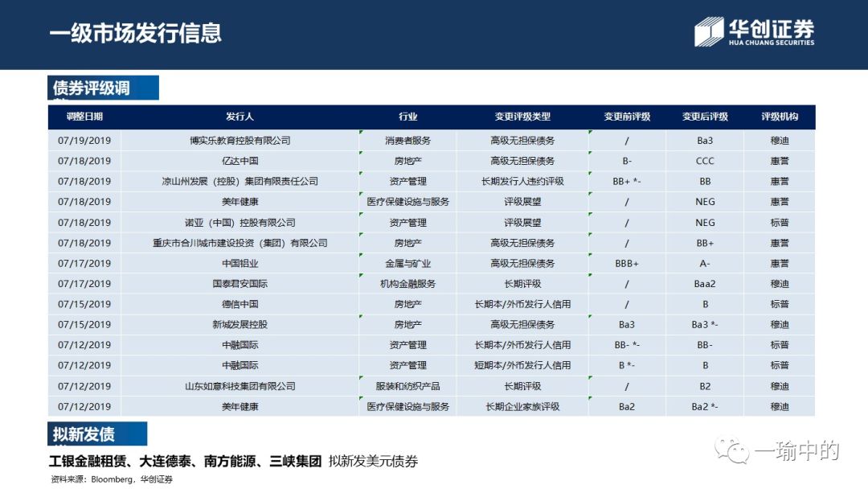Click the 行业 column header
This screenshot has height=489, width=868.
tap(408, 117)
